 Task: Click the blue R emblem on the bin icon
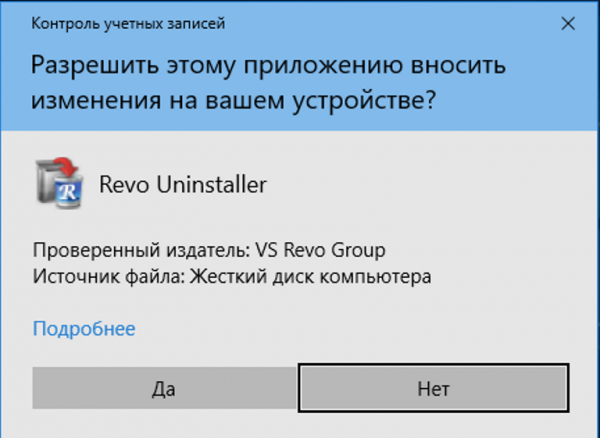[x=68, y=192]
